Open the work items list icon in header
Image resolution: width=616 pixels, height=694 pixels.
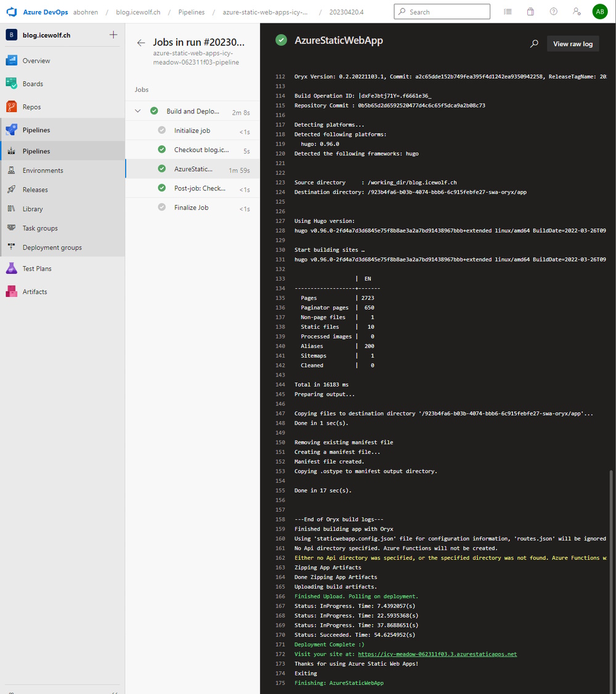508,12
